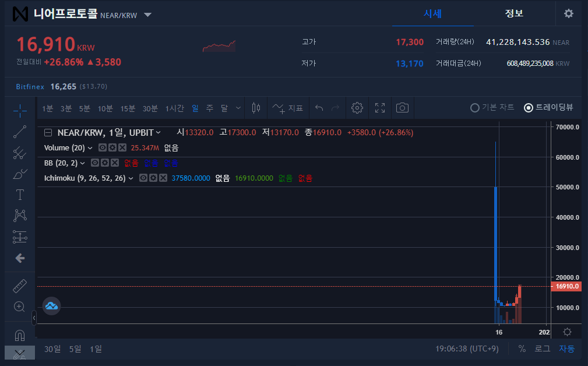Viewport: 588px width, 366px height.
Task: Toggle the magnet mode icon
Action: 19,335
